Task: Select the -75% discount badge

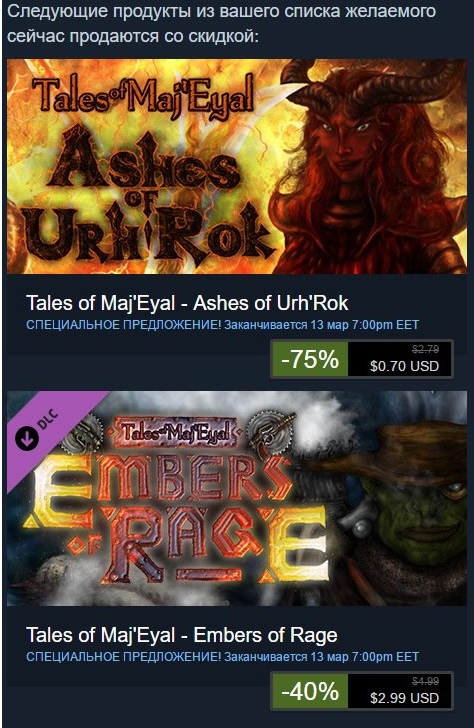Action: pos(310,359)
